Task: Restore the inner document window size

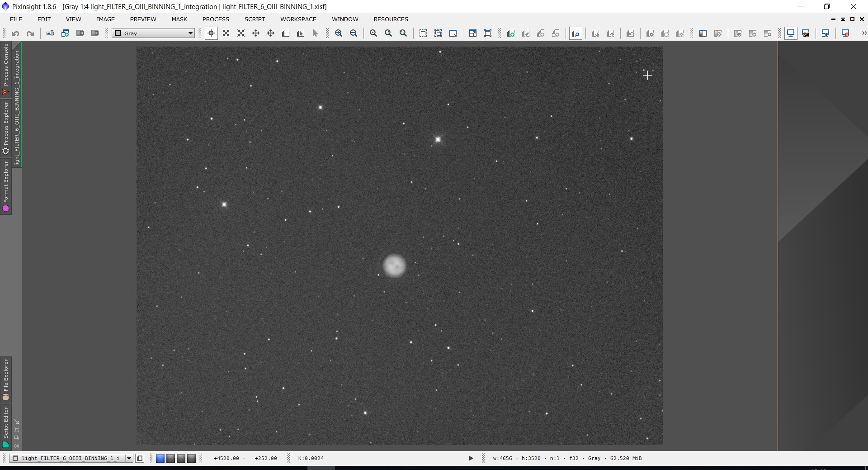Action: tap(852, 19)
